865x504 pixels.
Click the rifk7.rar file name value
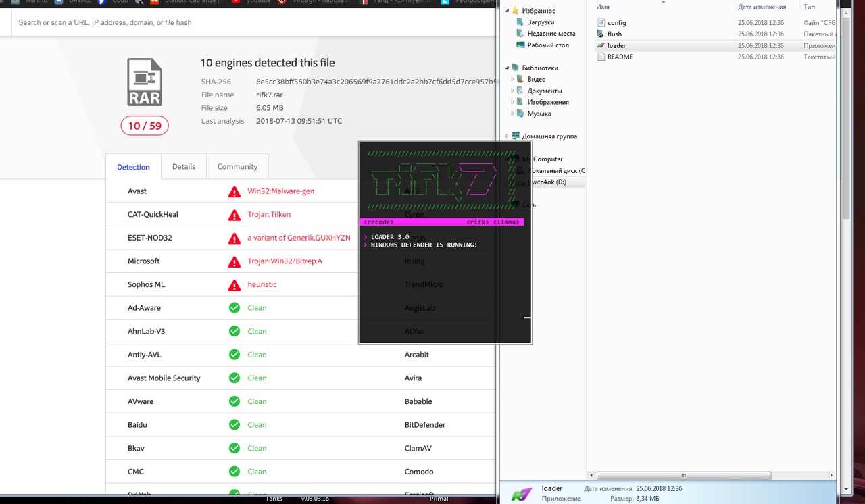271,95
